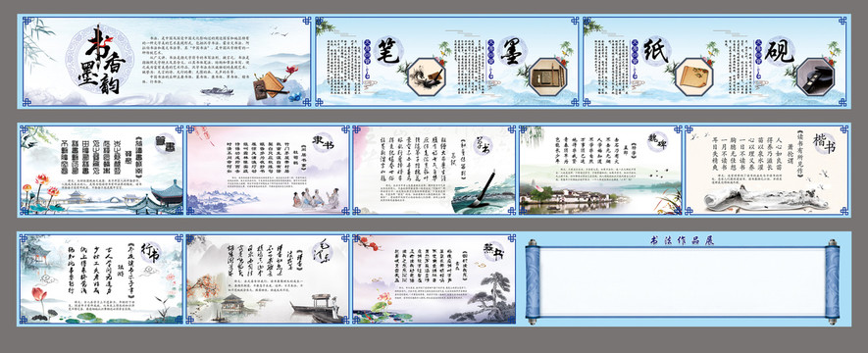Click the wooden boat in the 毛泽东 panel
868x353 pixels.
tap(319, 308)
